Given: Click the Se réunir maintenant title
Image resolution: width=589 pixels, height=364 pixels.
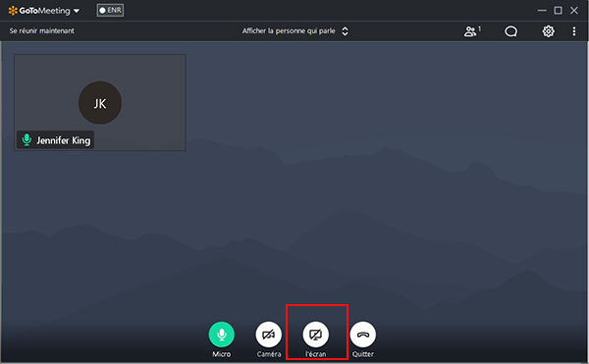Looking at the screenshot, I should (x=41, y=30).
